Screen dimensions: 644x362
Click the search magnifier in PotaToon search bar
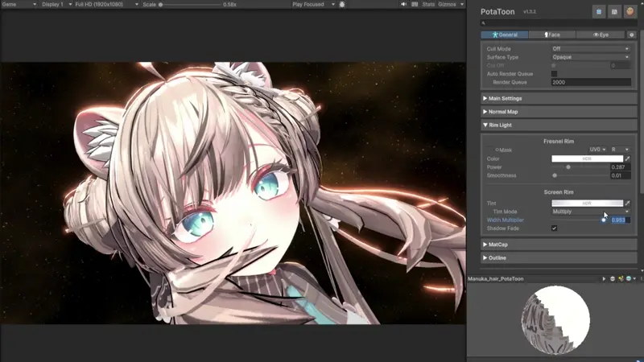[x=484, y=23]
